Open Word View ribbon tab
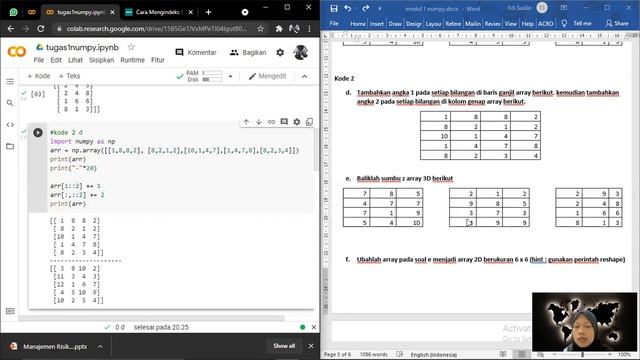This screenshot has width=640, height=360. point(511,24)
